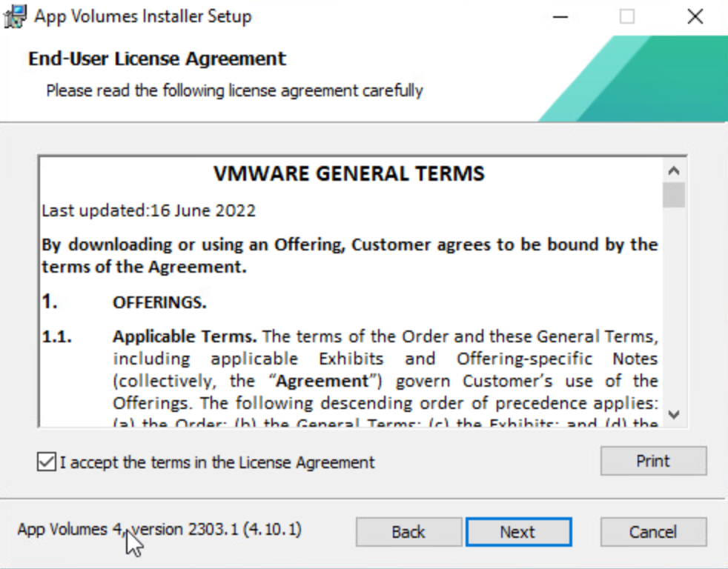Click the "Last updated:16 June 2022" line
This screenshot has width=728, height=569.
(148, 210)
